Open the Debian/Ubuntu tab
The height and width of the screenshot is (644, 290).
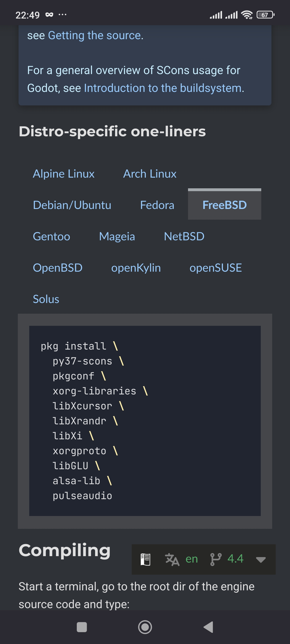tap(72, 205)
